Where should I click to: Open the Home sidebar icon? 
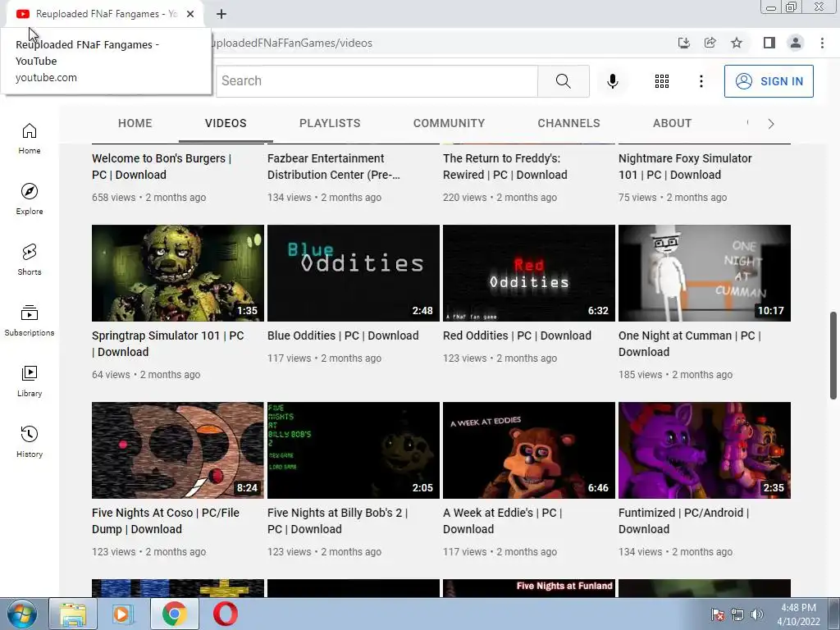coord(30,138)
